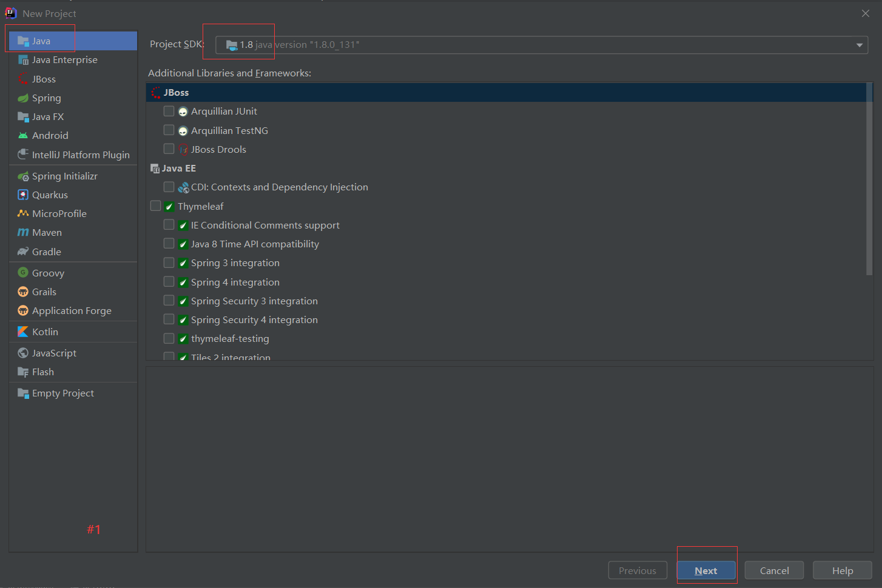Screen dimensions: 882x588
Task: Click the Spring 4 integration label
Action: (235, 282)
